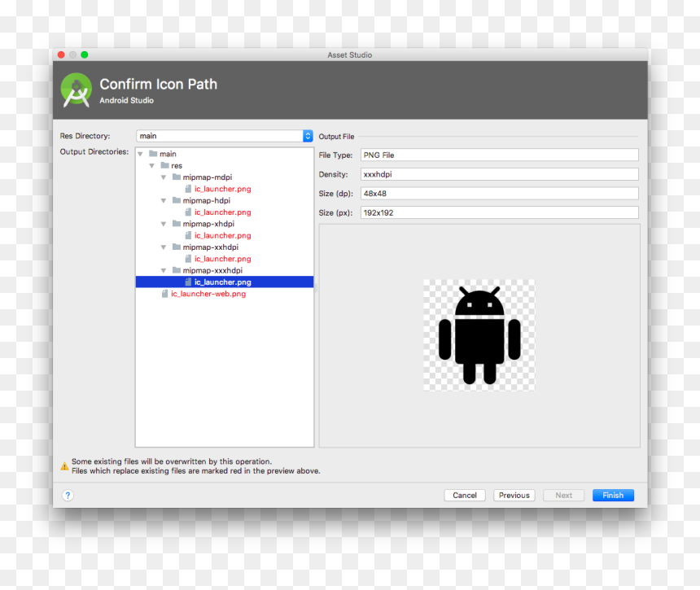Click the Android Studio logo icon
Screen dimensions: 700x590
pos(77,90)
